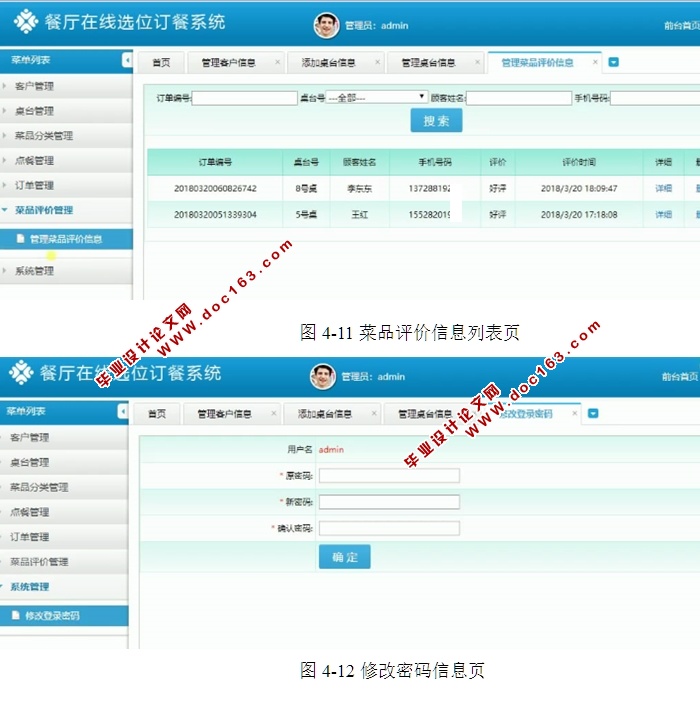This screenshot has height=713, width=700.
Task: Select the cell 王红
Action: pos(359,215)
